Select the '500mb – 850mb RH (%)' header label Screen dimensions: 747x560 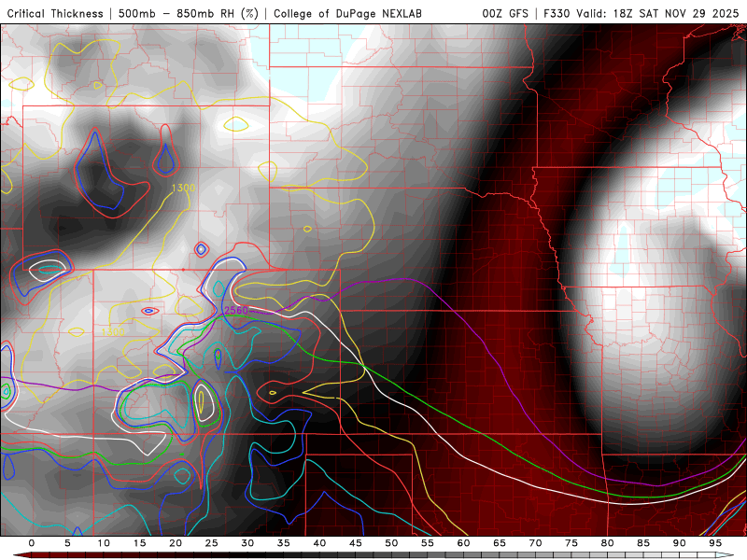point(189,13)
